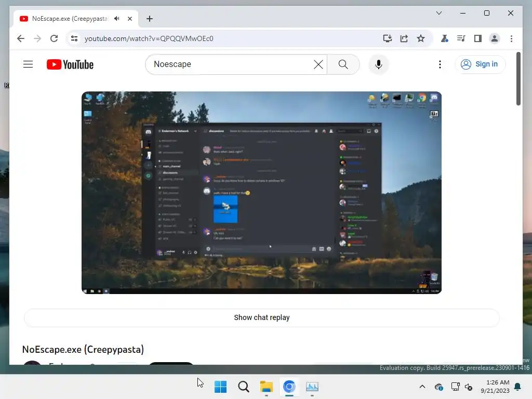Click muted volume tray icon
This screenshot has height=399, width=532.
pyautogui.click(x=469, y=387)
